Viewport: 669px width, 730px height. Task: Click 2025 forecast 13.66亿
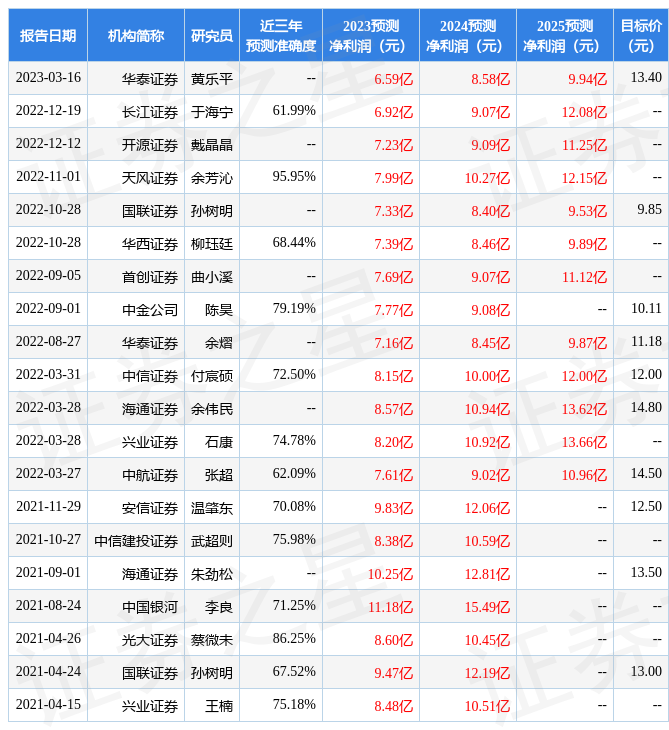click(x=584, y=442)
